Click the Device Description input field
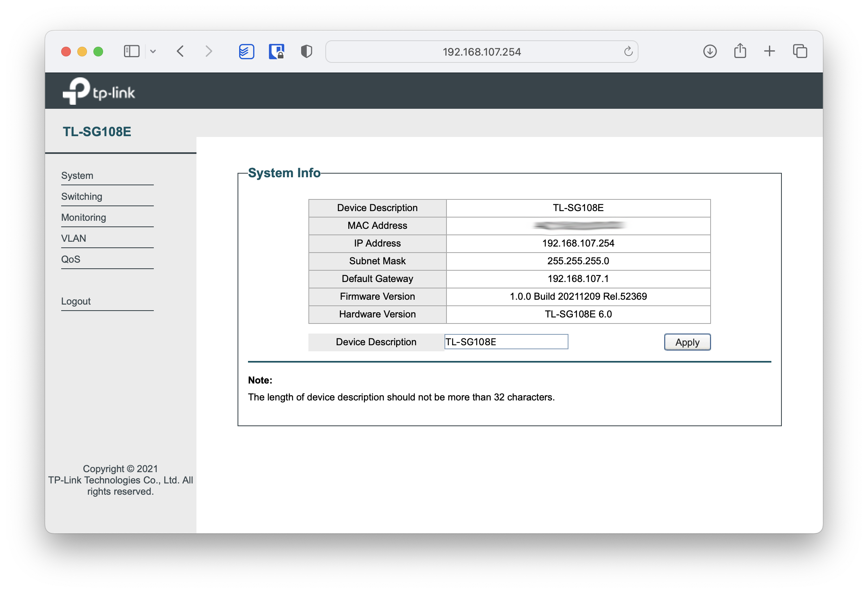Viewport: 868px width, 593px height. tap(506, 342)
